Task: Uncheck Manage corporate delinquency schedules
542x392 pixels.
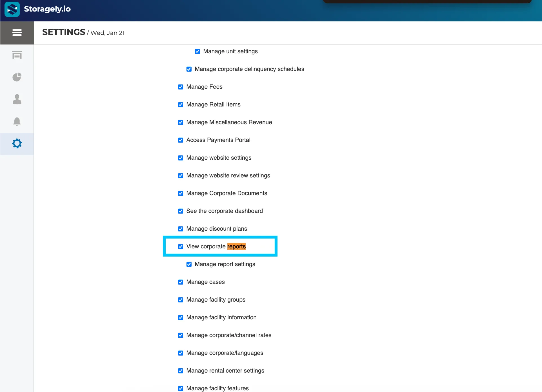Action: click(189, 69)
